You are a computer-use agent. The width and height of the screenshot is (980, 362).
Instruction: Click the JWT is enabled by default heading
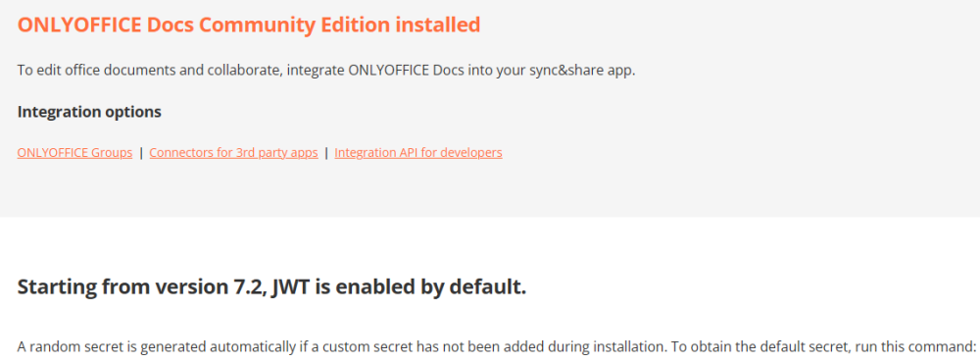point(271,287)
